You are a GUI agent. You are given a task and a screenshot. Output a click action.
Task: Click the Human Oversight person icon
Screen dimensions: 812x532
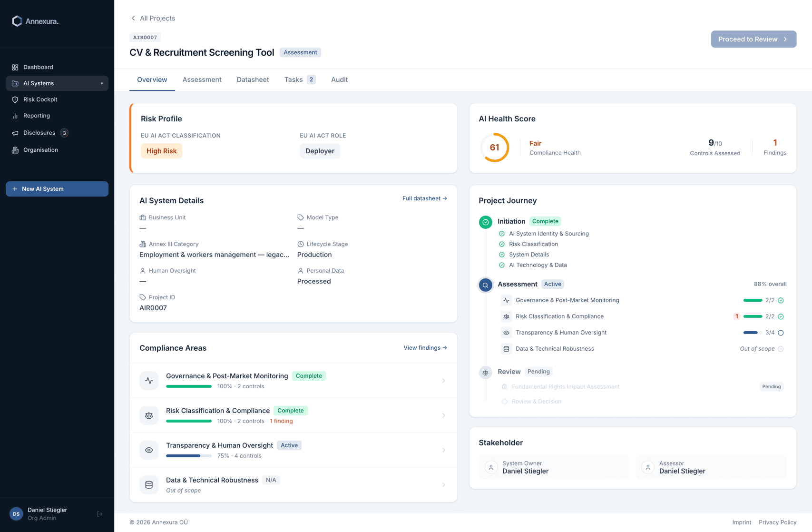click(x=143, y=271)
